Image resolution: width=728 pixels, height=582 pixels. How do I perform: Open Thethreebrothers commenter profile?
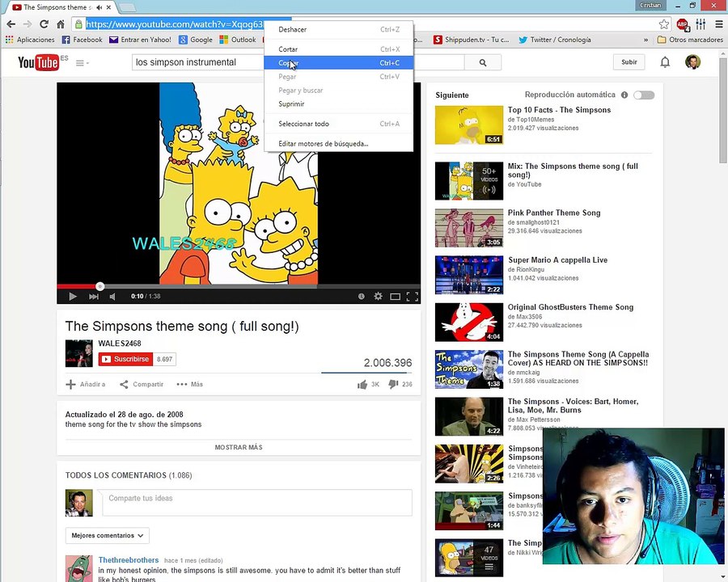click(x=129, y=560)
